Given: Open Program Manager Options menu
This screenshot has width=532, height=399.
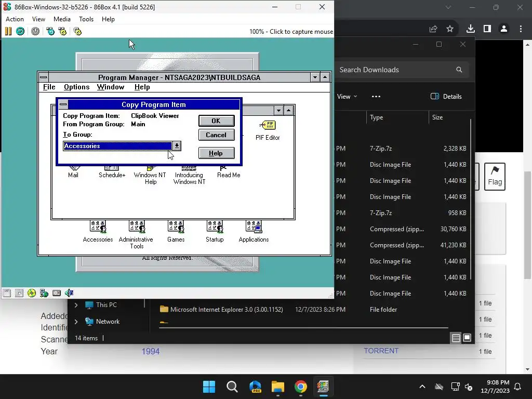Looking at the screenshot, I should (x=77, y=87).
